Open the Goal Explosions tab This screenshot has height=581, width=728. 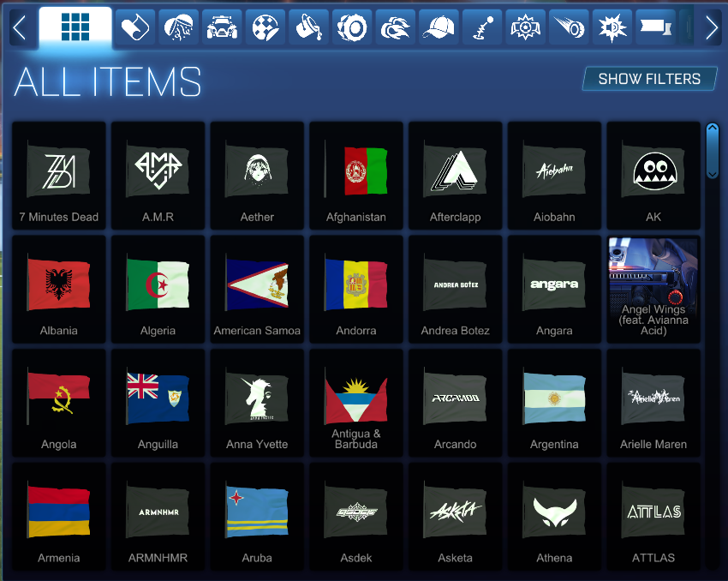[x=525, y=27]
